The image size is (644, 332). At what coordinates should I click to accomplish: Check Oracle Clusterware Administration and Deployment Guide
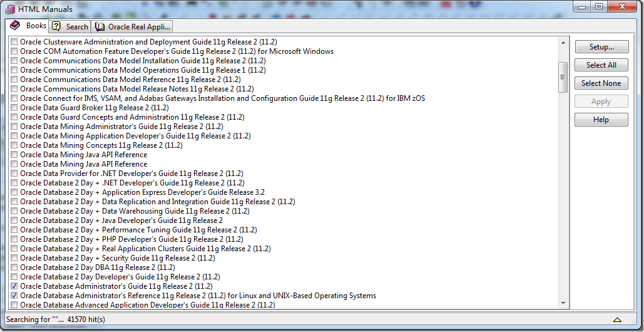point(14,42)
